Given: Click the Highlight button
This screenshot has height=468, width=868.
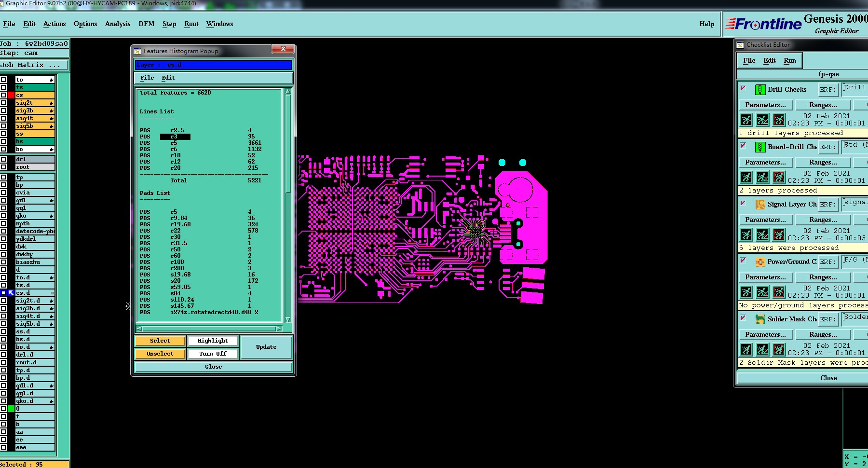Looking at the screenshot, I should click(x=213, y=341).
